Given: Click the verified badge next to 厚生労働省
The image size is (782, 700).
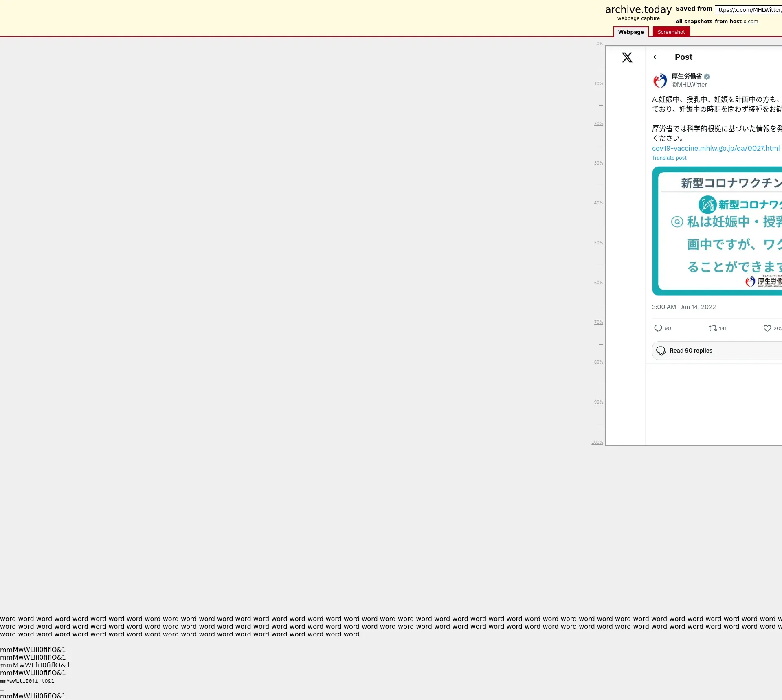Looking at the screenshot, I should click(x=707, y=77).
